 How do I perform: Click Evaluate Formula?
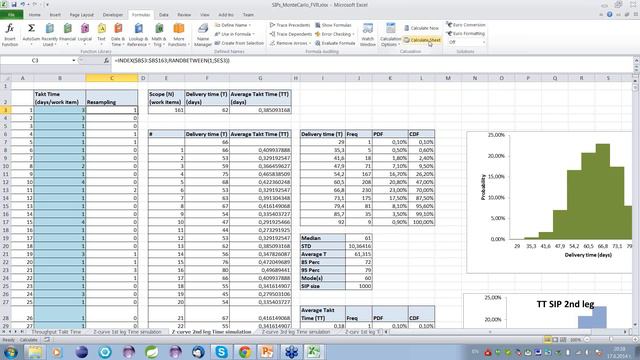[335, 43]
